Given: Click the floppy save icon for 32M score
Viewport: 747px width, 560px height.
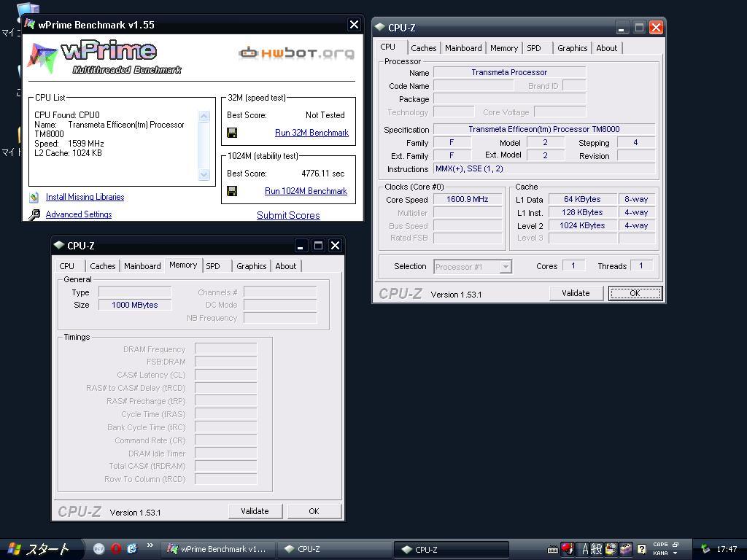Looking at the screenshot, I should point(232,133).
